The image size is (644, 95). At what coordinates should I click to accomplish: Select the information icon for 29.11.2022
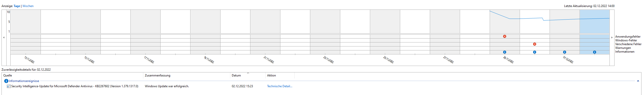(x=504, y=52)
